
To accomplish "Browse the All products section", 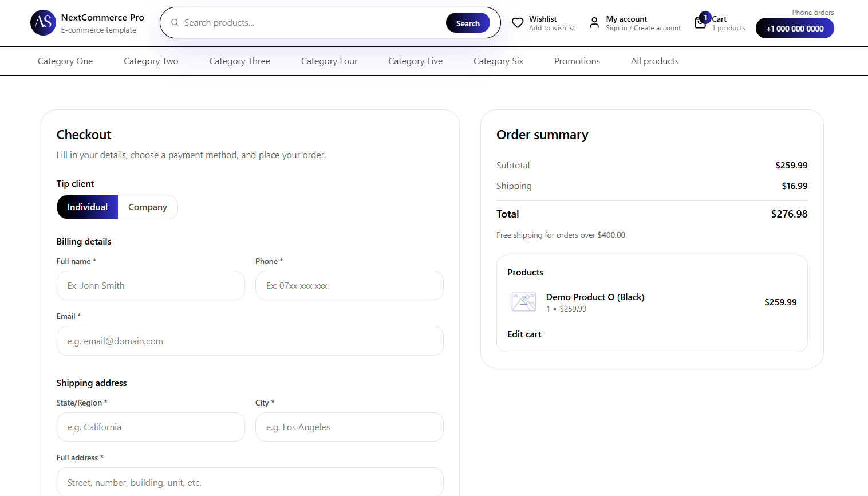I will pyautogui.click(x=654, y=61).
